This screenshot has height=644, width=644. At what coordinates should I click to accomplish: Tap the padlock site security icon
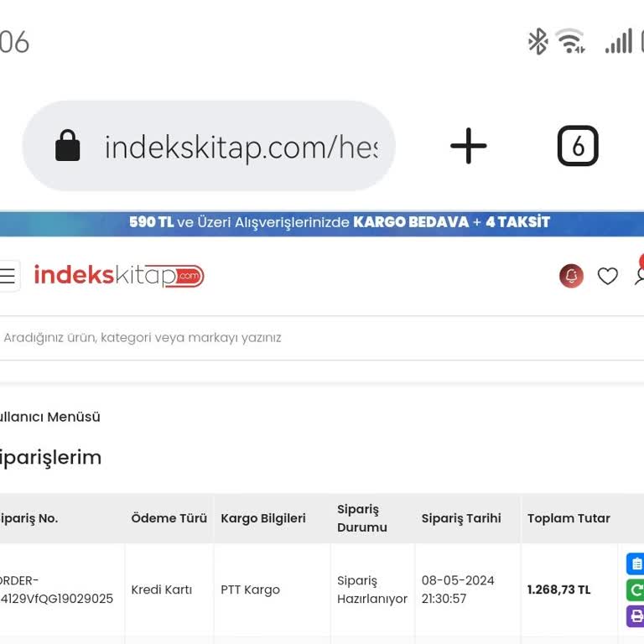tap(68, 145)
